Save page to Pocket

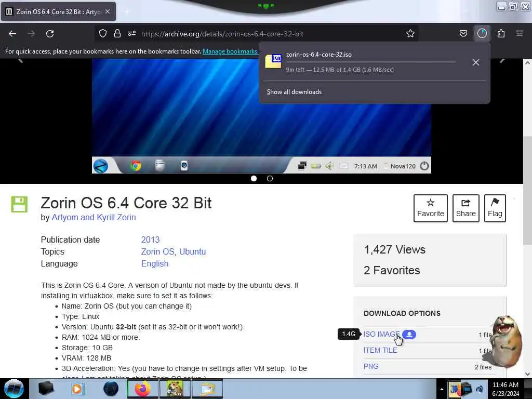click(x=463, y=34)
